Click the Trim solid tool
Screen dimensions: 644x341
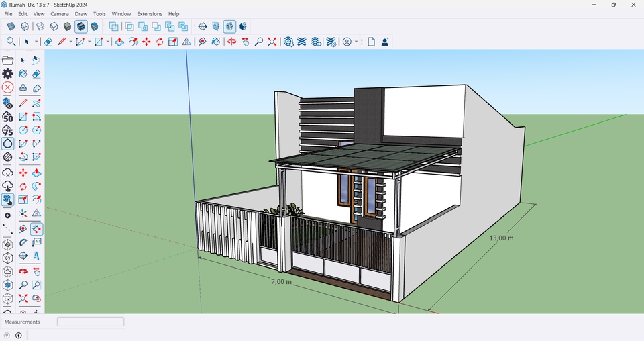(170, 27)
